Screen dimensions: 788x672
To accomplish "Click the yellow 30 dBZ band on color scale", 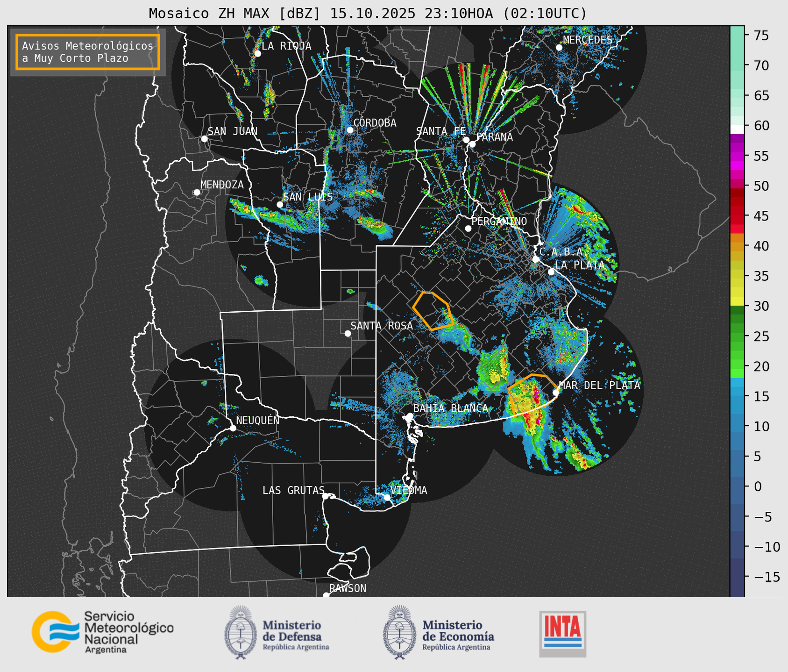I will coord(737,302).
